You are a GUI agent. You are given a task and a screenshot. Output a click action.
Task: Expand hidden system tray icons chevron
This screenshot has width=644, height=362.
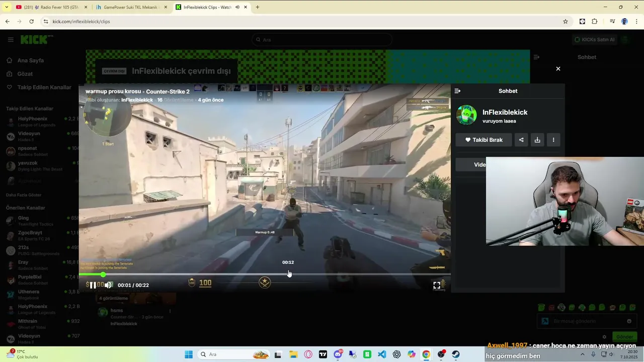click(583, 354)
